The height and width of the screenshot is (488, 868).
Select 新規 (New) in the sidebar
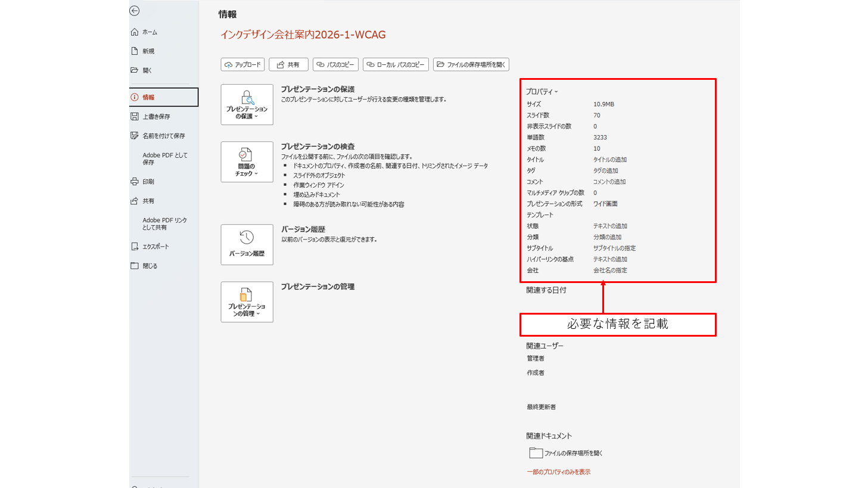pos(148,51)
